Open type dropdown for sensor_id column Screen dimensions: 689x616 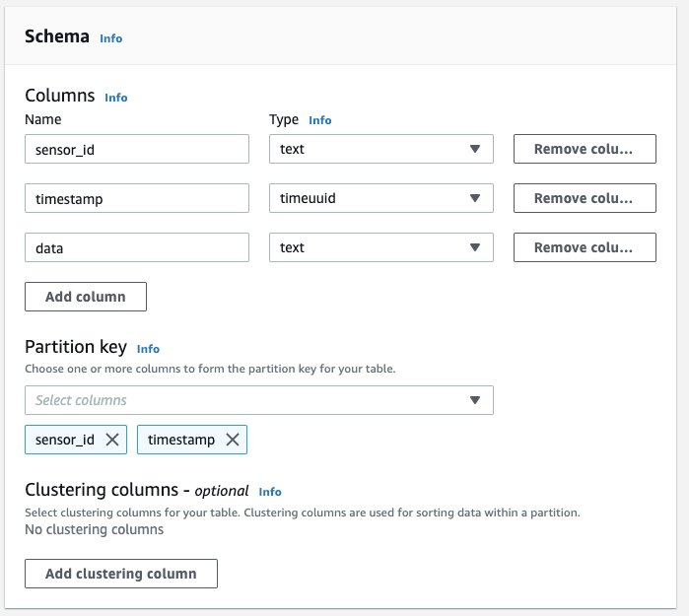coord(381,149)
